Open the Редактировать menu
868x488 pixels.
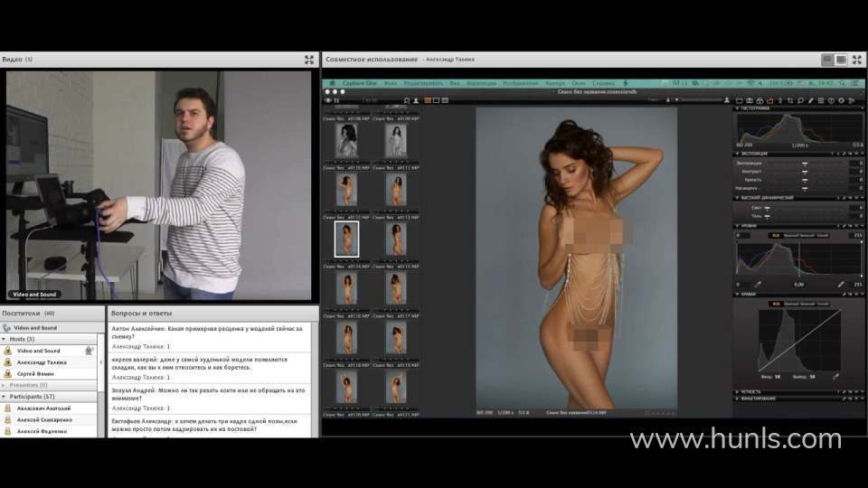423,83
